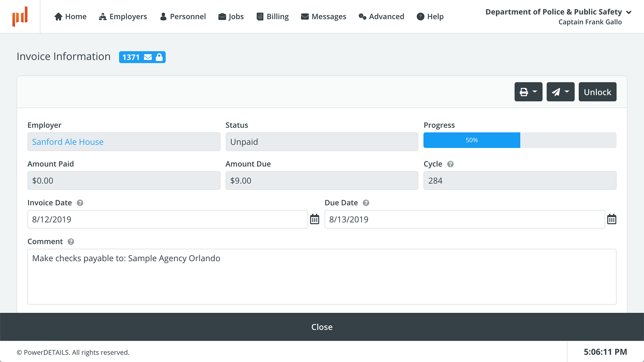Click the lock icon in the invoice badge

[x=159, y=57]
